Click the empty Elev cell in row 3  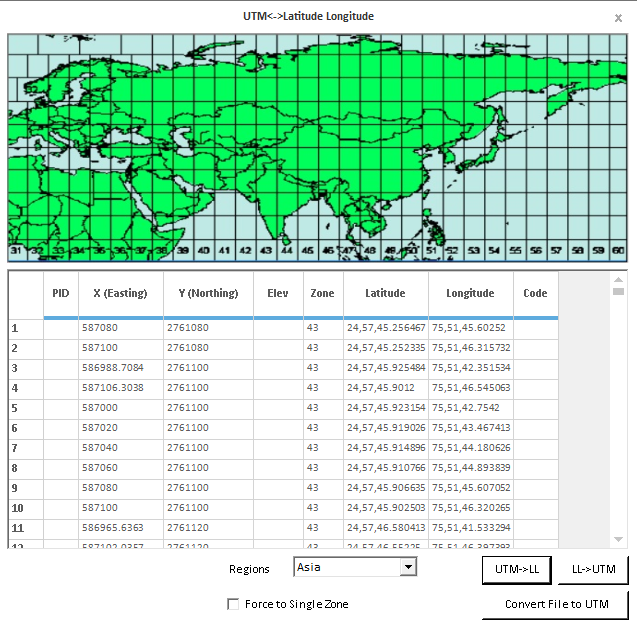point(278,368)
